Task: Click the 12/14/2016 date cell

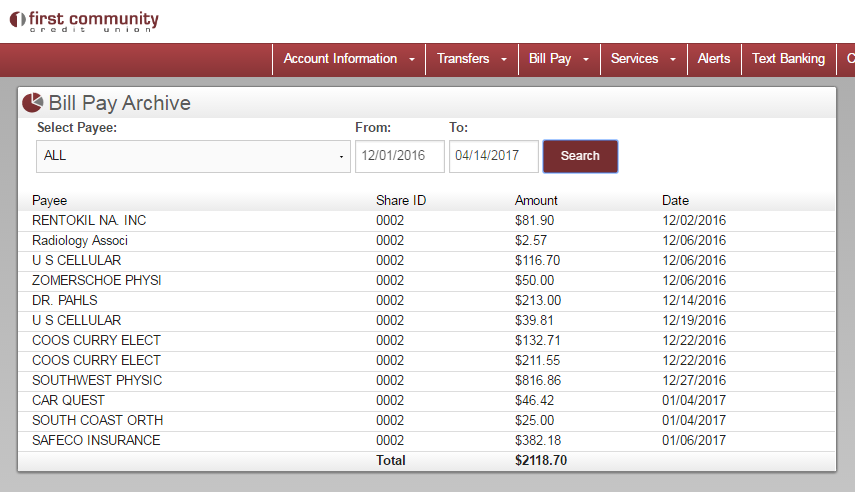Action: coord(694,301)
